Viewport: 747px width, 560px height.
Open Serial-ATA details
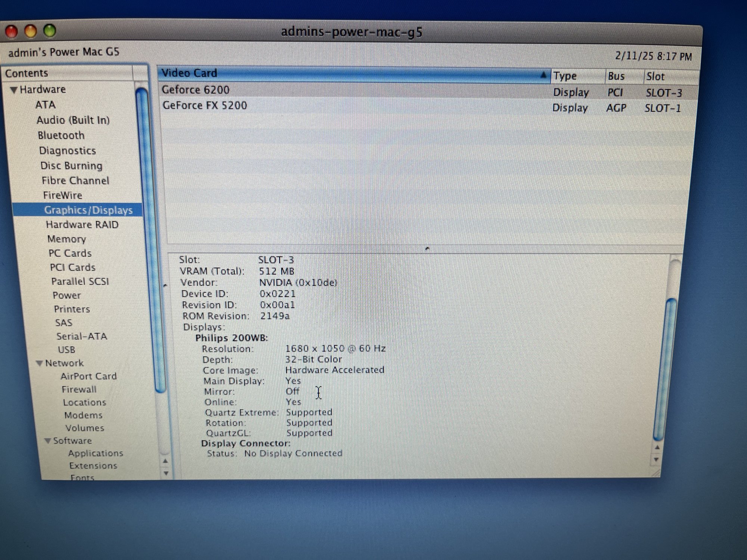[81, 336]
